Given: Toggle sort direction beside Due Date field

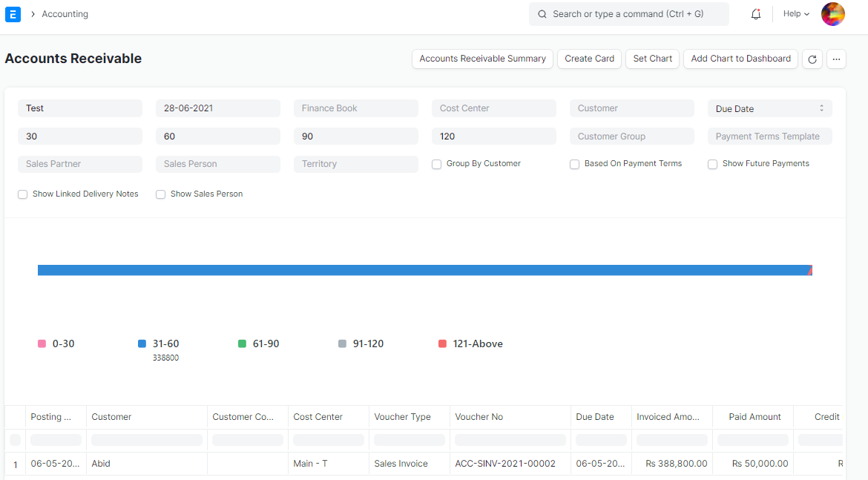Looking at the screenshot, I should (823, 108).
